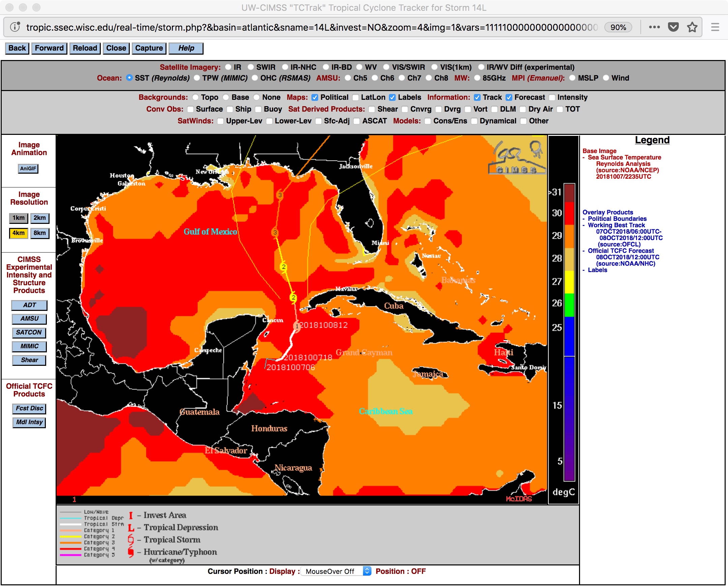The image size is (728, 586).
Task: Reload the storm page
Action: (85, 48)
